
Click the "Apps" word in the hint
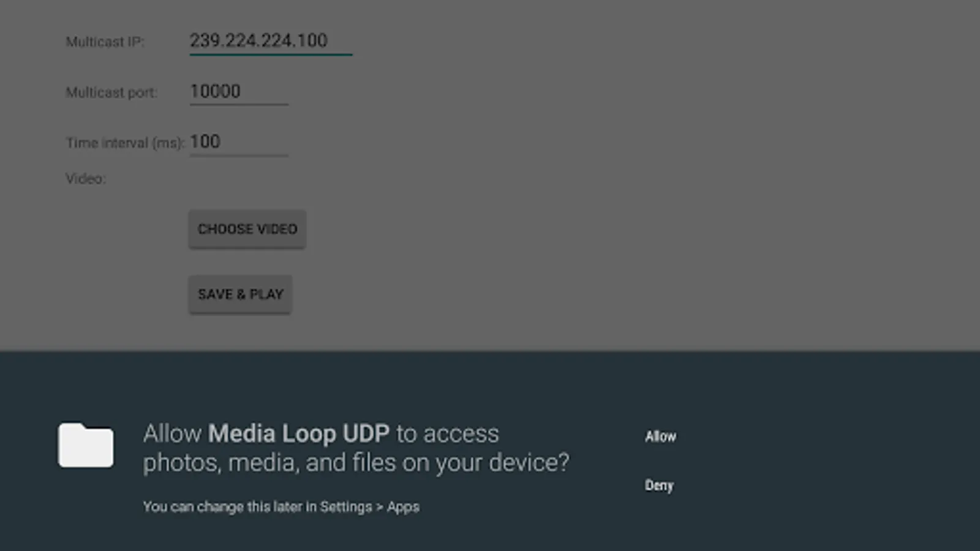(x=403, y=507)
